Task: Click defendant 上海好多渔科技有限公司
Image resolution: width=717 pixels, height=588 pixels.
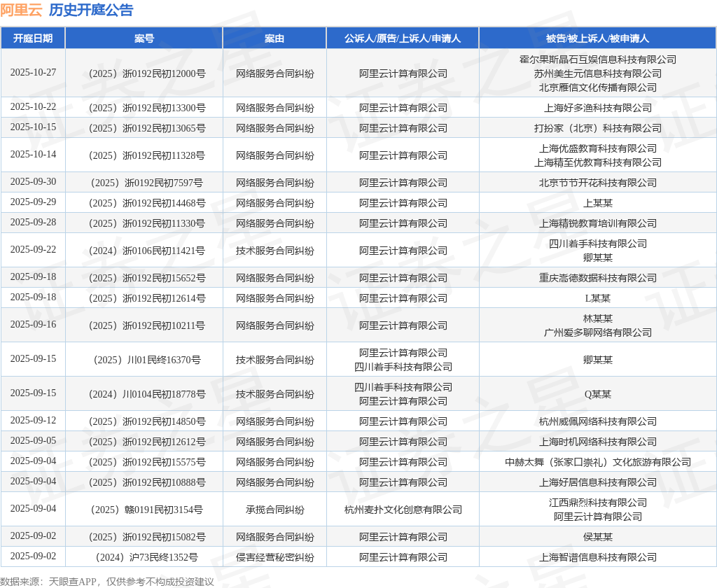Action: pos(598,108)
